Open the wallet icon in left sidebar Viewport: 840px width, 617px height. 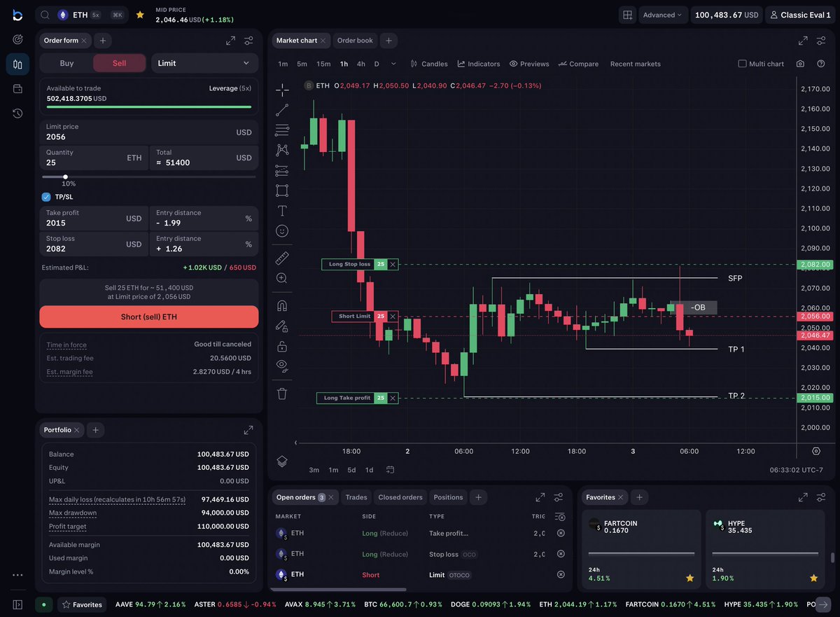tap(17, 88)
